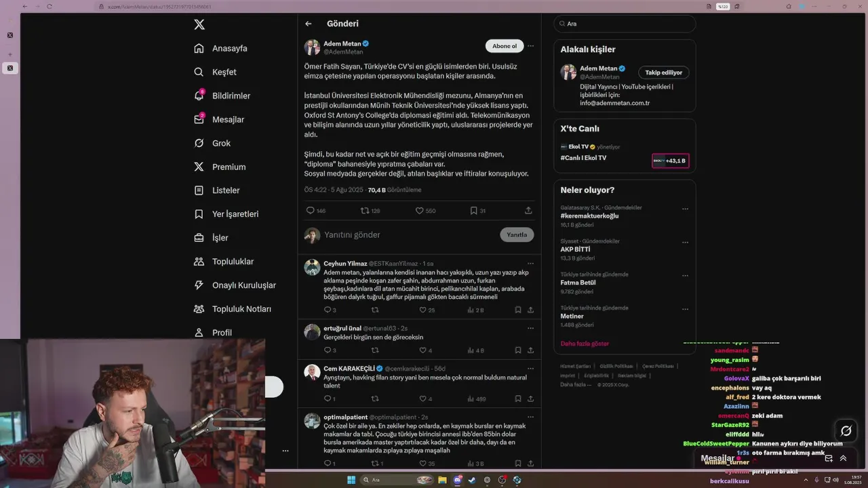
Task: Open Keşfet explore page
Action: [x=216, y=72]
